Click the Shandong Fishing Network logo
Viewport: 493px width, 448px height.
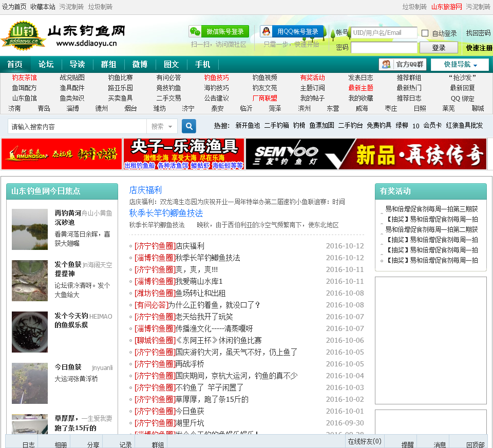point(63,35)
